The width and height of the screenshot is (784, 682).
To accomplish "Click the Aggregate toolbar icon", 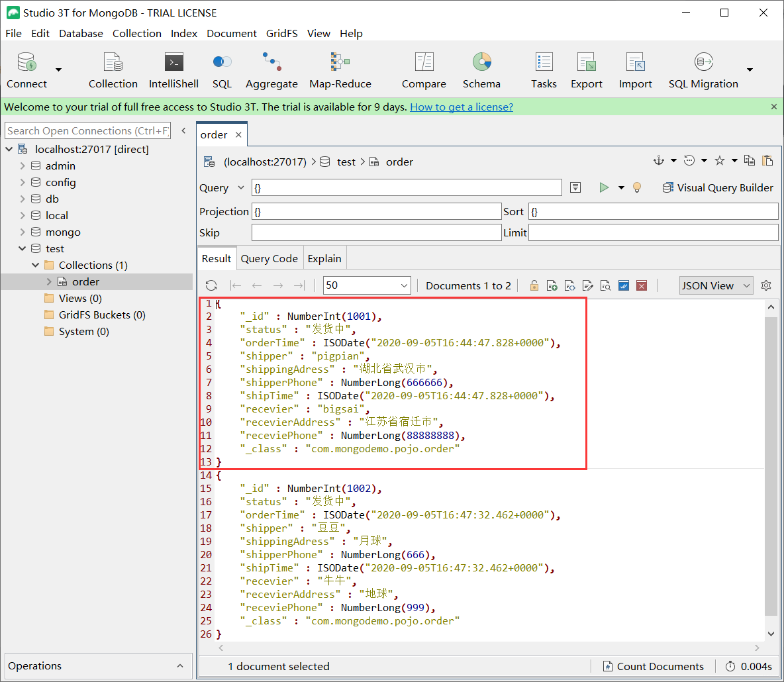I will (271, 71).
